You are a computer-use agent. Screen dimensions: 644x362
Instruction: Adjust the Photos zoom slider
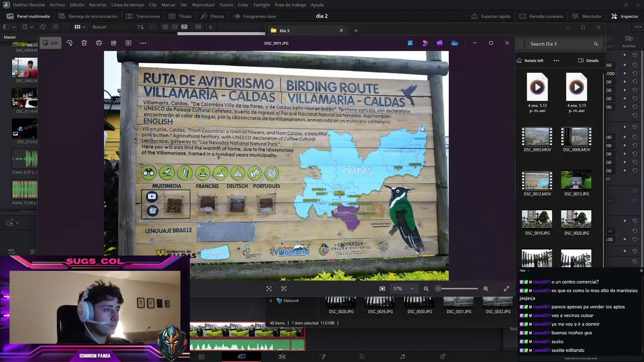[457, 289]
